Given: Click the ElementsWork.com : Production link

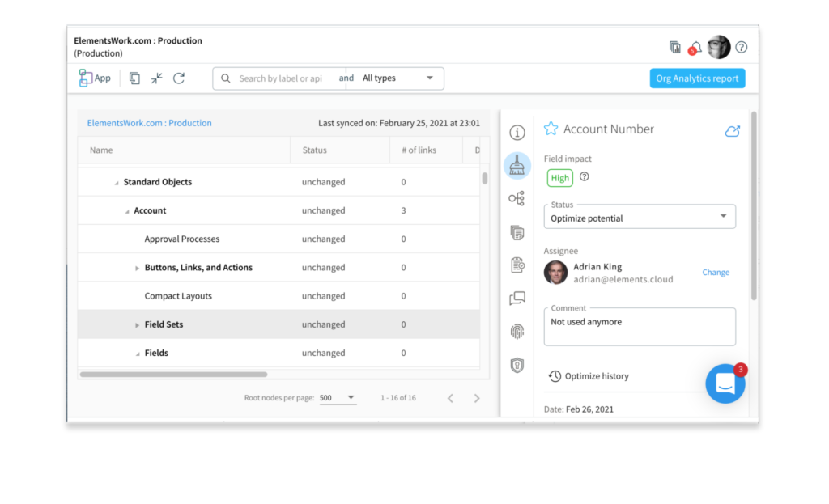Looking at the screenshot, I should click(x=150, y=123).
